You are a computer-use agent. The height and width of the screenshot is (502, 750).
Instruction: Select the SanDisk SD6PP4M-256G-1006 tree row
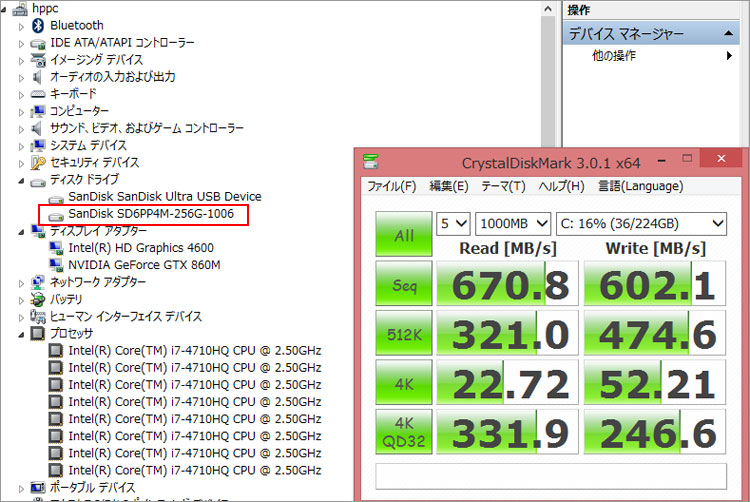click(x=151, y=214)
